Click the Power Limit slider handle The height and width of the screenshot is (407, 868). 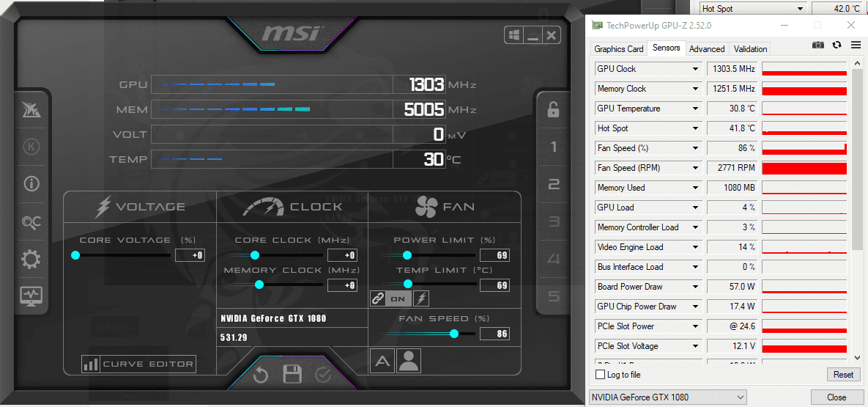tap(407, 255)
